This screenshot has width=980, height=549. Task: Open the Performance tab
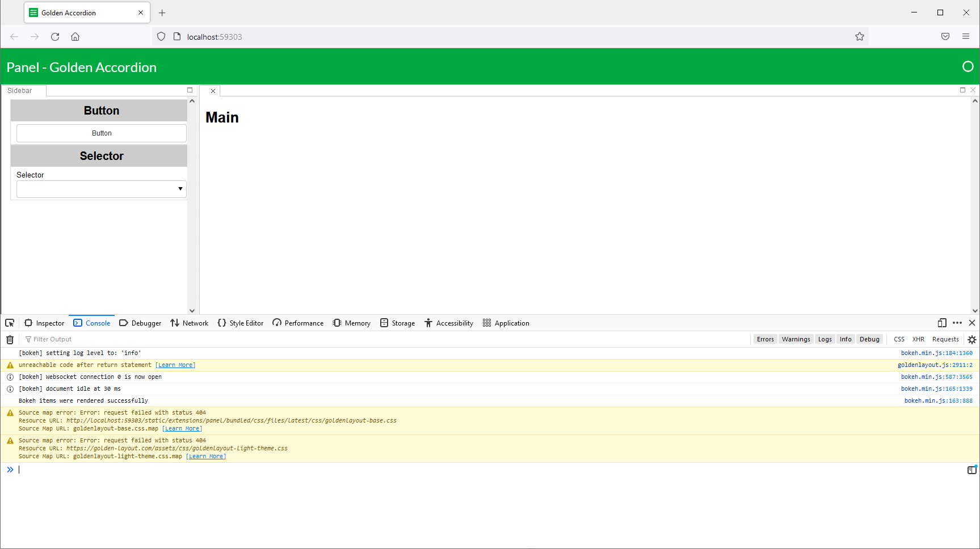298,323
